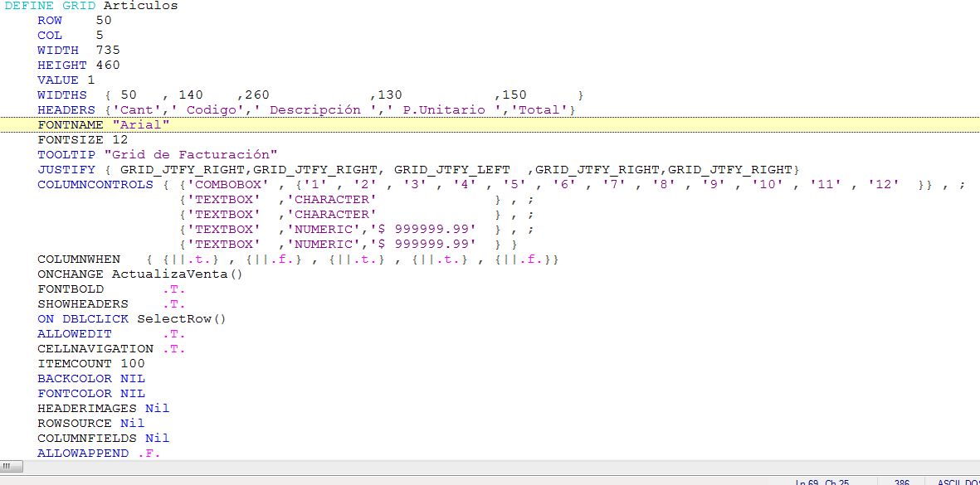Place cursor on DEFINE GRID keyword

pyautogui.click(x=51, y=6)
